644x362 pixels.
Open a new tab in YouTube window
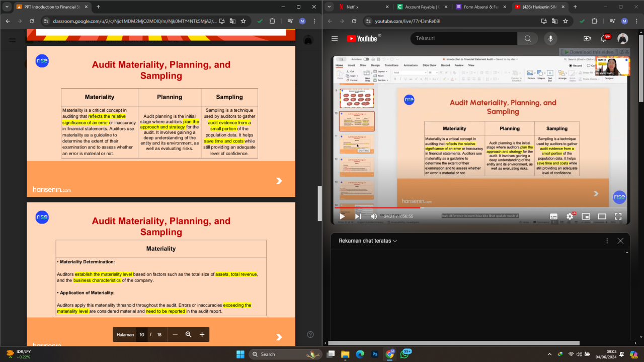(575, 7)
